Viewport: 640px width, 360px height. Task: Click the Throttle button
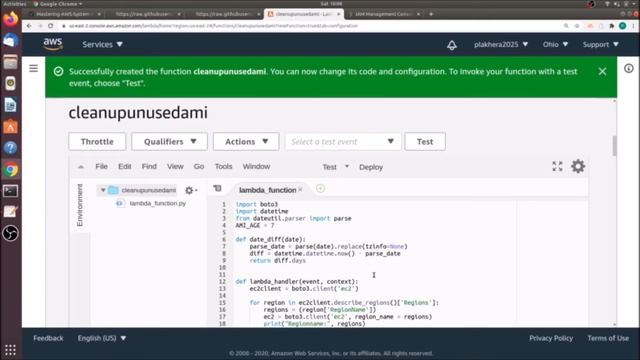click(97, 142)
